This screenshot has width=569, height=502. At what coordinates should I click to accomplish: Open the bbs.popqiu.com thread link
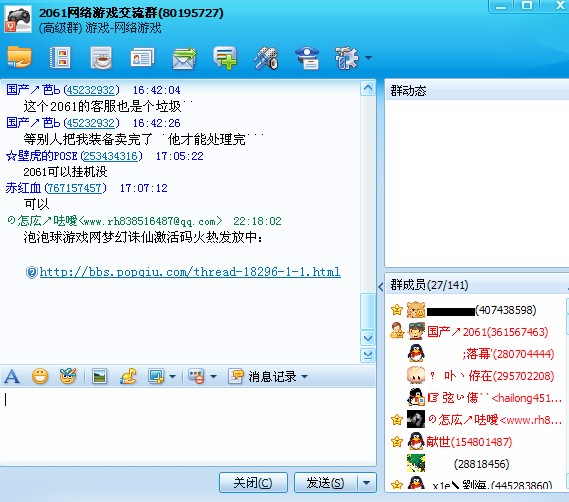click(190, 272)
